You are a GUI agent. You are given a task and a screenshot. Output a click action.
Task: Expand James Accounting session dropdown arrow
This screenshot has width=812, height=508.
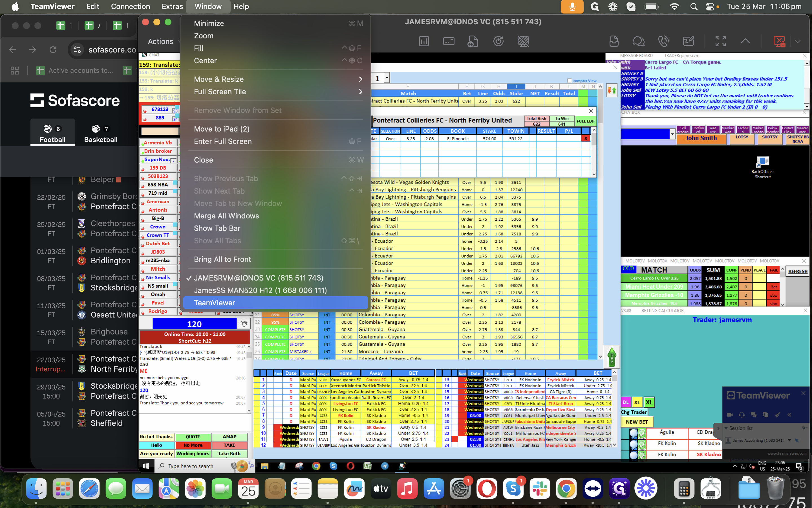[x=789, y=440]
